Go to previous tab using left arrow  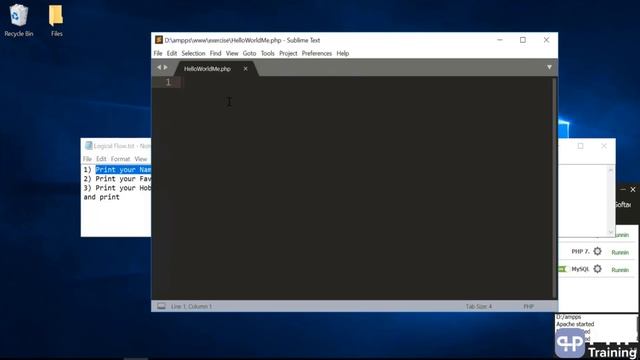159,67
